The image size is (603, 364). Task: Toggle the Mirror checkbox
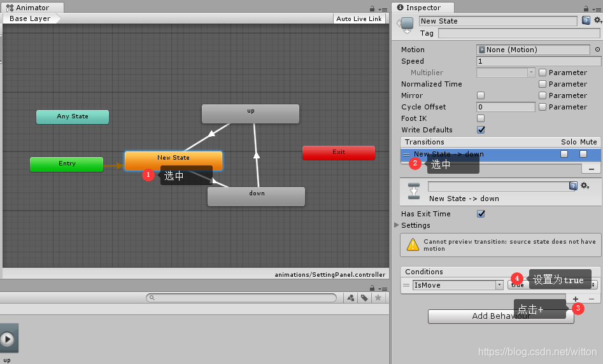tap(481, 95)
